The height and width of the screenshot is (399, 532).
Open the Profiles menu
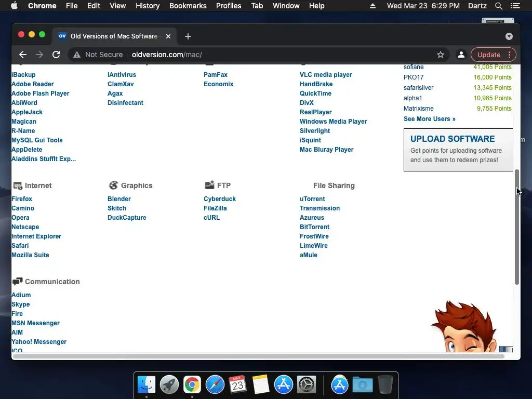(229, 6)
